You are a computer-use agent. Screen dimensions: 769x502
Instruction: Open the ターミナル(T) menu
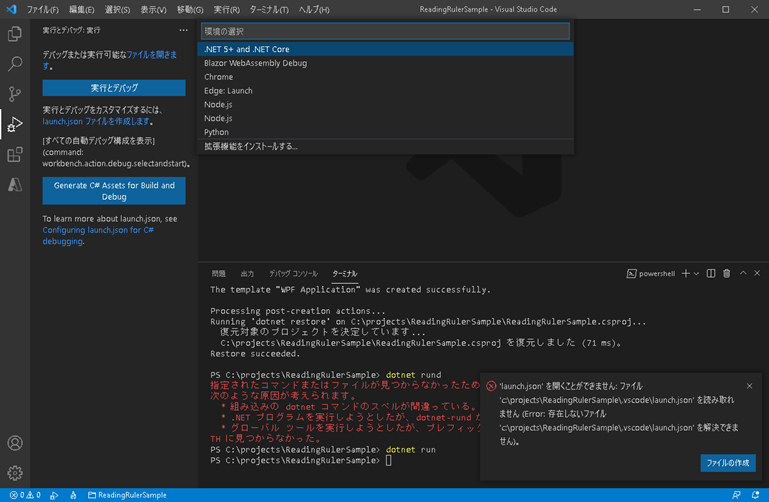[x=269, y=9]
